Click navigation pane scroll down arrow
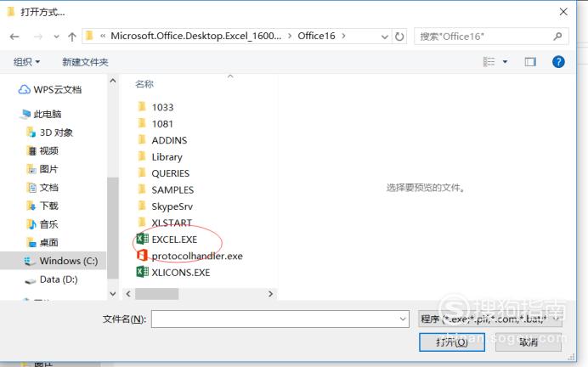The height and width of the screenshot is (367, 588). pyautogui.click(x=112, y=294)
